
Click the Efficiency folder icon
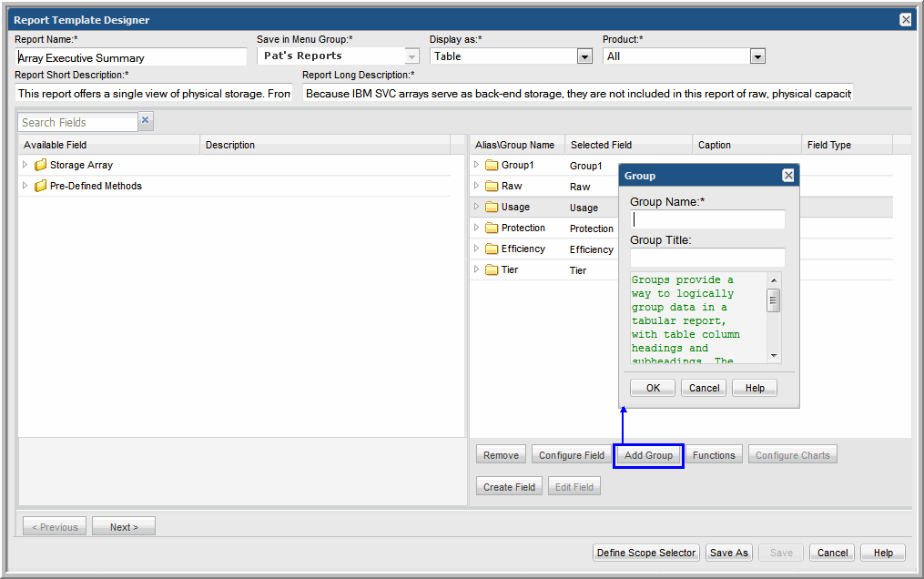pos(492,249)
